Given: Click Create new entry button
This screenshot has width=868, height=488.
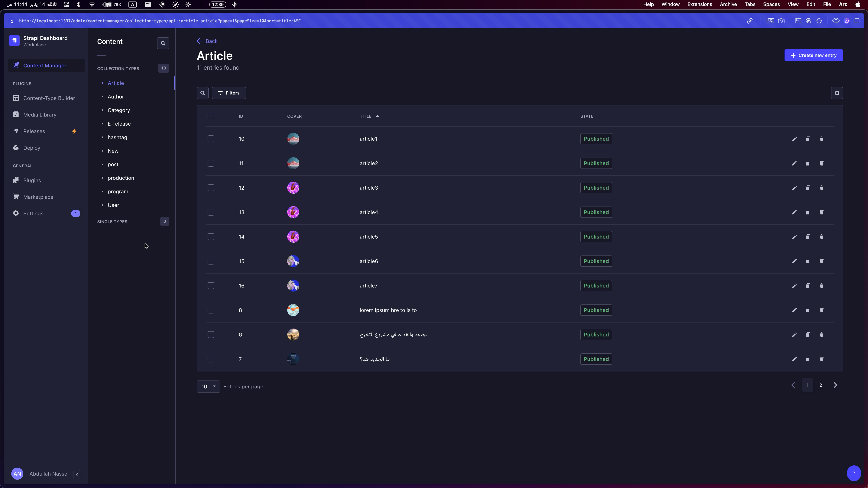Looking at the screenshot, I should [813, 55].
